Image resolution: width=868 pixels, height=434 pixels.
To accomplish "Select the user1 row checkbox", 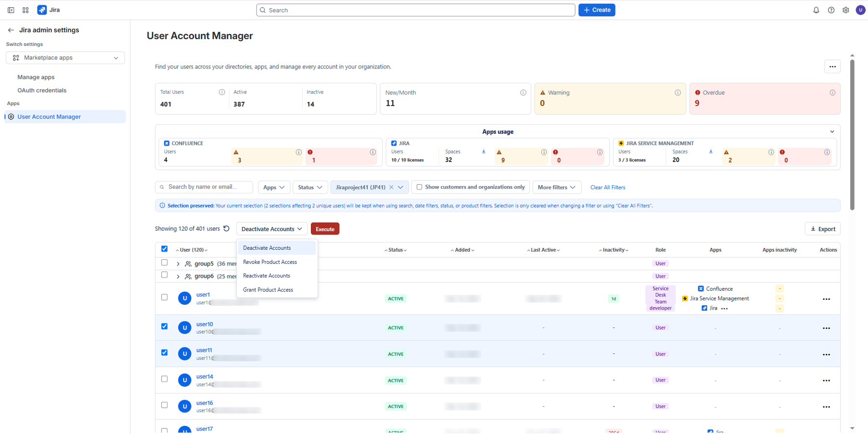I will tap(164, 298).
